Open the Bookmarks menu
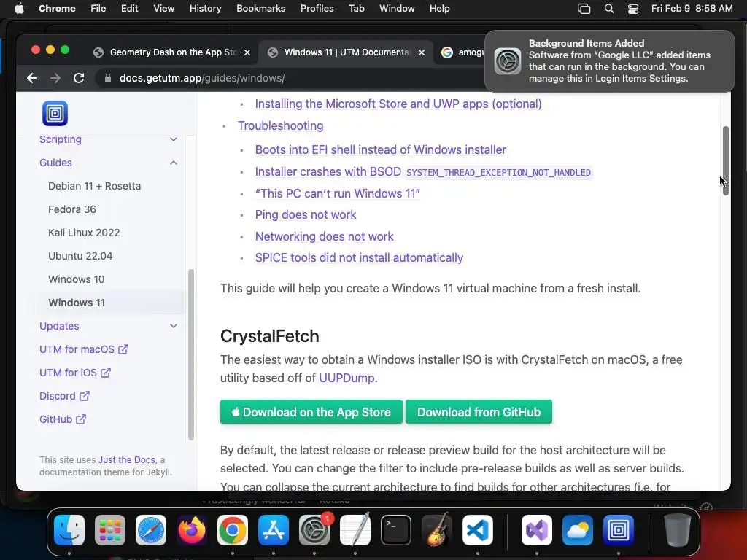 pyautogui.click(x=260, y=9)
